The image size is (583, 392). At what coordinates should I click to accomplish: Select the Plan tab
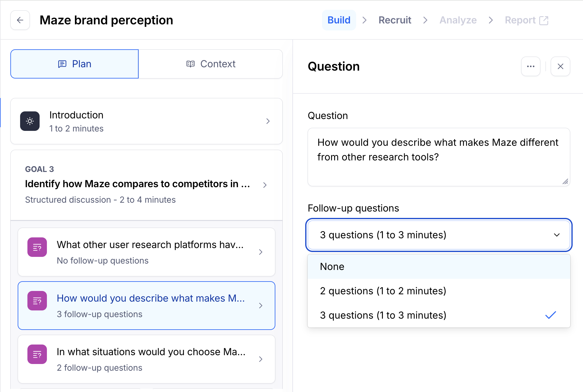(x=75, y=64)
